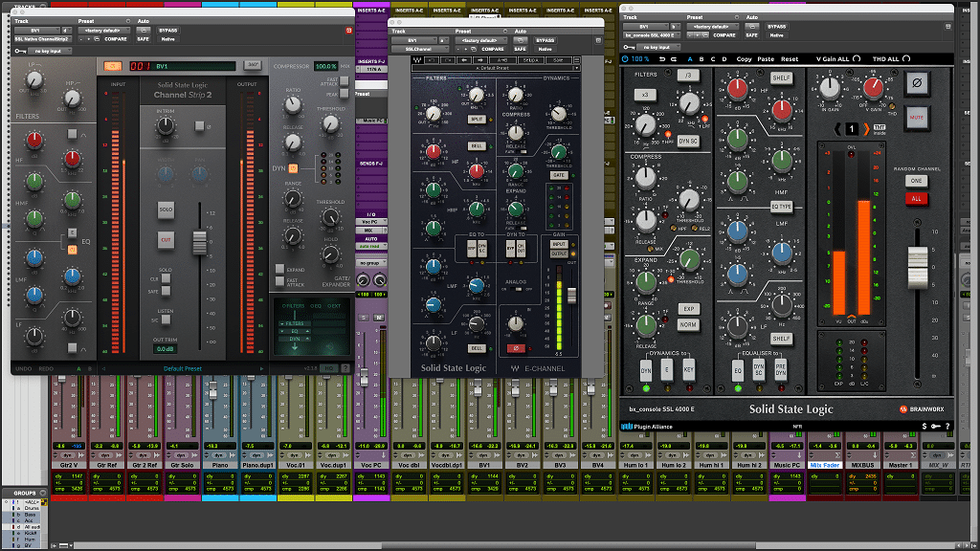
Task: Open no key input dropdown in bx_console window
Action: [658, 47]
